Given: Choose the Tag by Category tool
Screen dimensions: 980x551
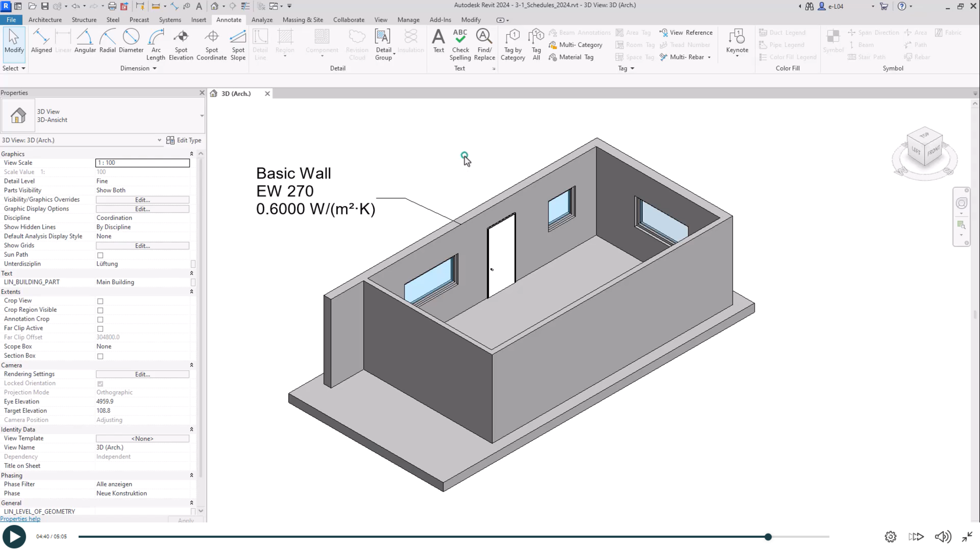Looking at the screenshot, I should 513,44.
